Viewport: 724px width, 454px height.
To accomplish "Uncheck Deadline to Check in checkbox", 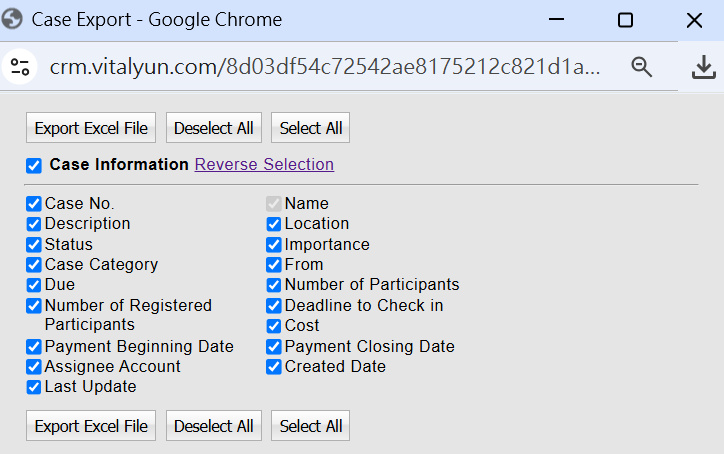I will (x=274, y=306).
